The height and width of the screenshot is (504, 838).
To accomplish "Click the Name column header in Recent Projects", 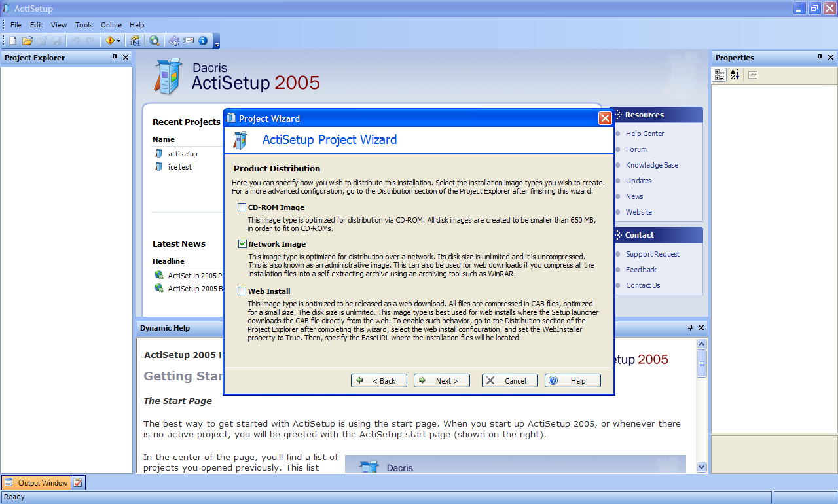I will [x=164, y=139].
